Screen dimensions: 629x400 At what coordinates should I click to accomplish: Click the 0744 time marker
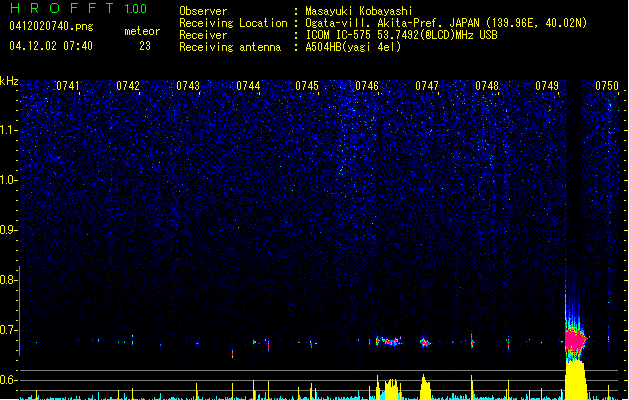248,86
